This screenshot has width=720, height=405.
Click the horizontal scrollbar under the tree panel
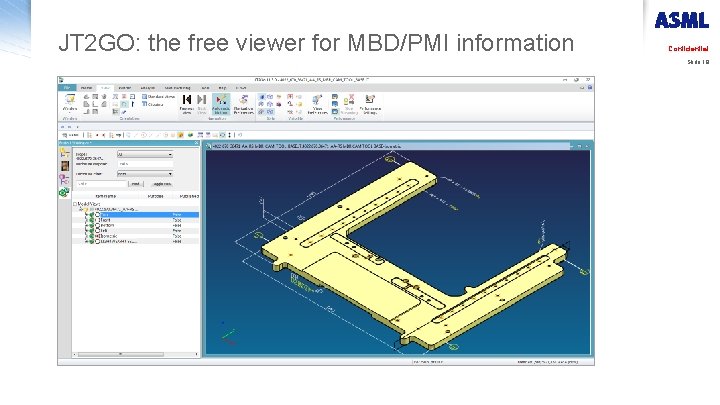(136, 354)
